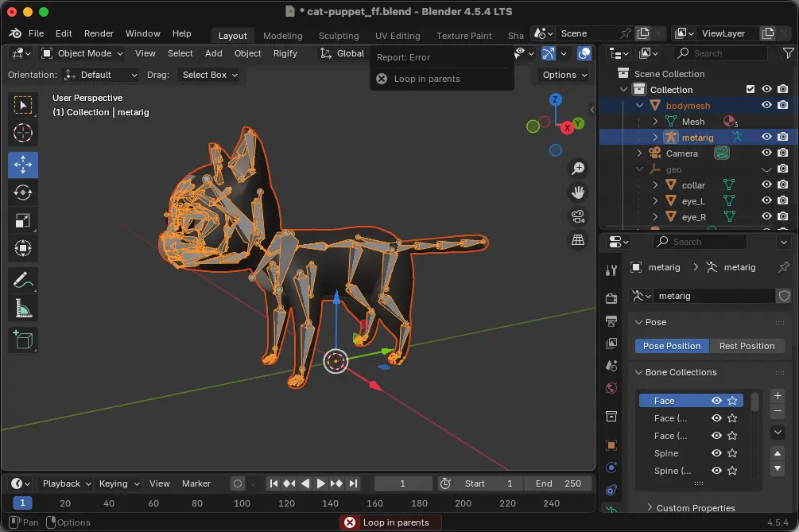Click frame 100 on the timeline
This screenshot has height=532, width=799.
(x=242, y=503)
